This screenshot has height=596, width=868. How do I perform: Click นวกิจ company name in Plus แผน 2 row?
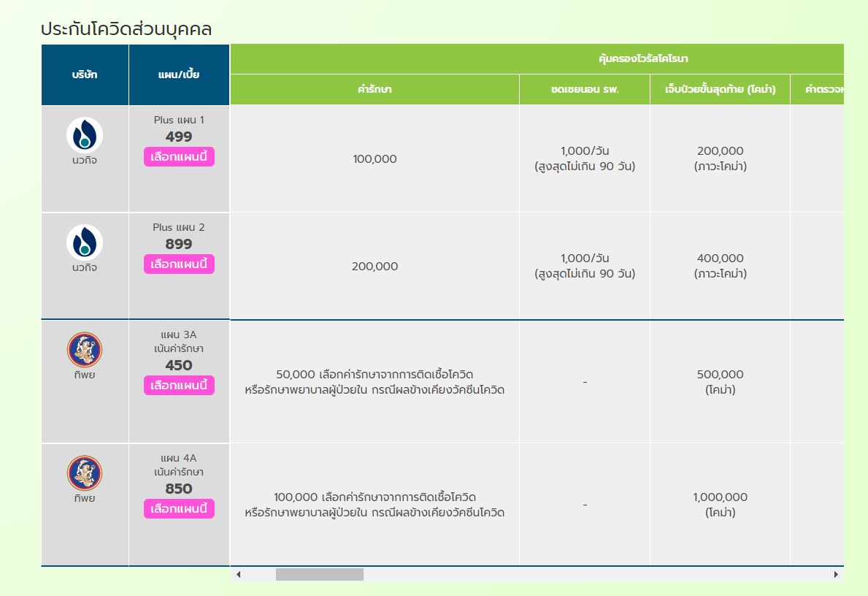[85, 267]
